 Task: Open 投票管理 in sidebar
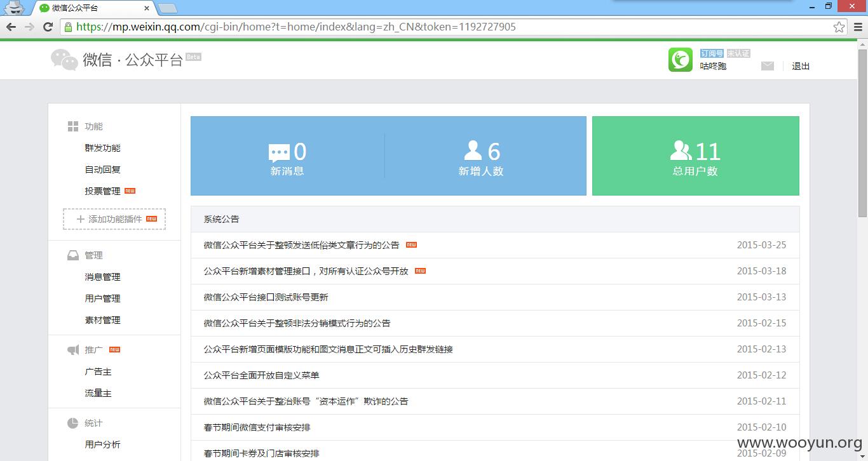tap(102, 191)
